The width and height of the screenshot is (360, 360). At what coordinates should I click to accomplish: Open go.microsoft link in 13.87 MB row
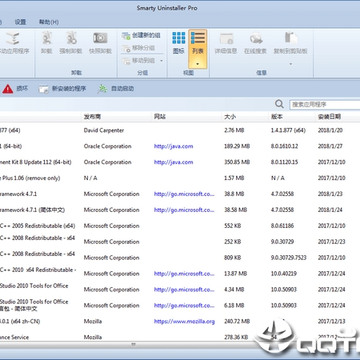coord(184,274)
